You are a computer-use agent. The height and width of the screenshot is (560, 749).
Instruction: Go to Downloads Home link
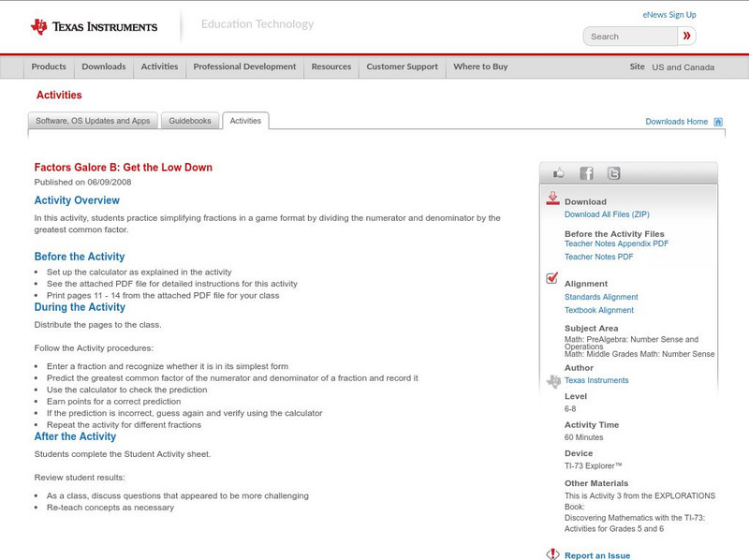tap(676, 122)
